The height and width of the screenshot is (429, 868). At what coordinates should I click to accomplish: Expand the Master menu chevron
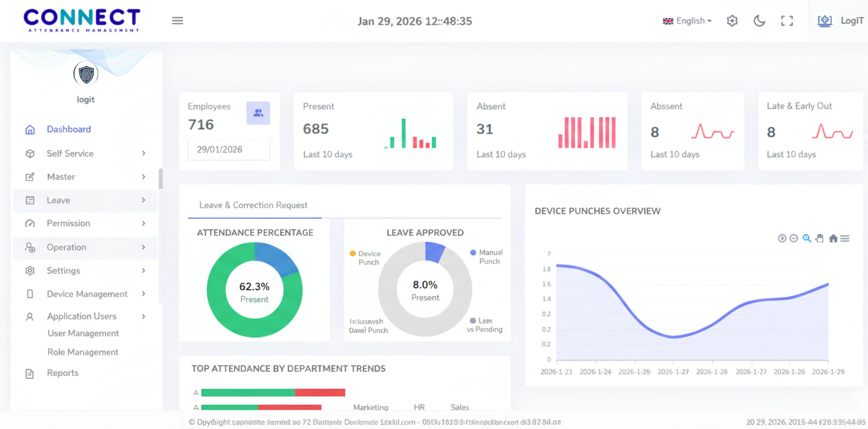click(x=143, y=177)
